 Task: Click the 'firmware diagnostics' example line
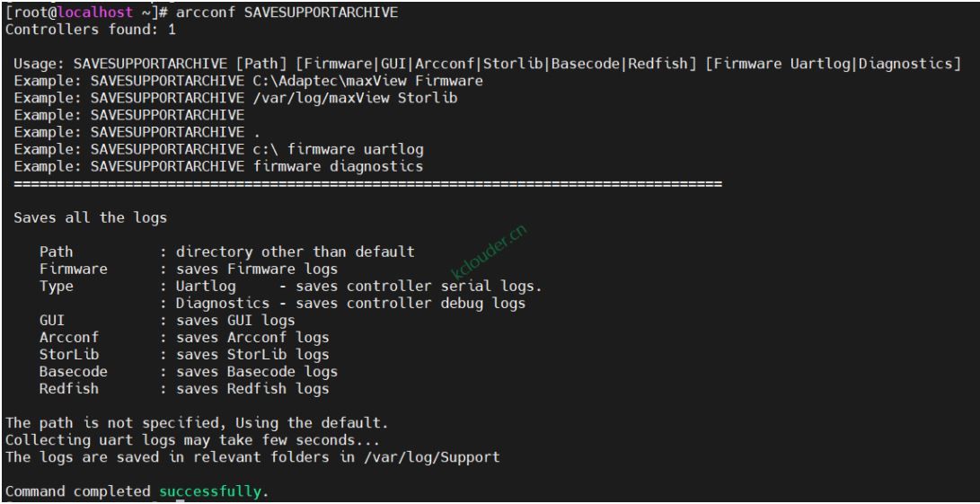[219, 166]
